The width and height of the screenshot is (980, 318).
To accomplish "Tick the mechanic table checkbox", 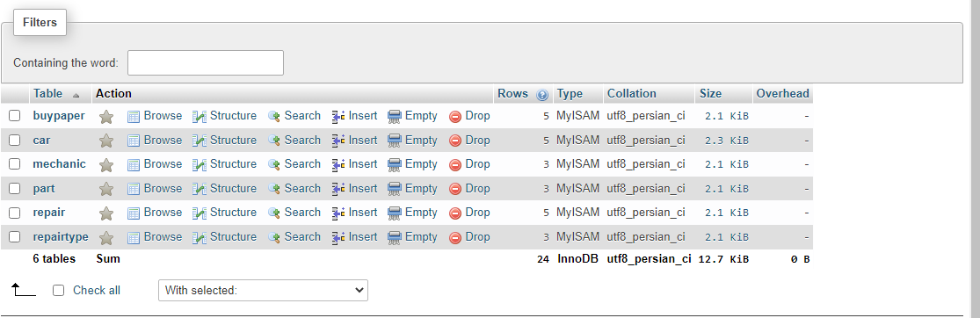I will point(14,164).
